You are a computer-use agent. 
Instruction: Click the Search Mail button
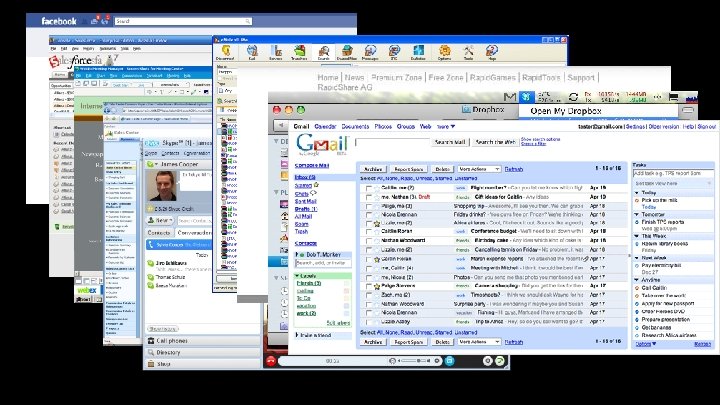(x=450, y=142)
